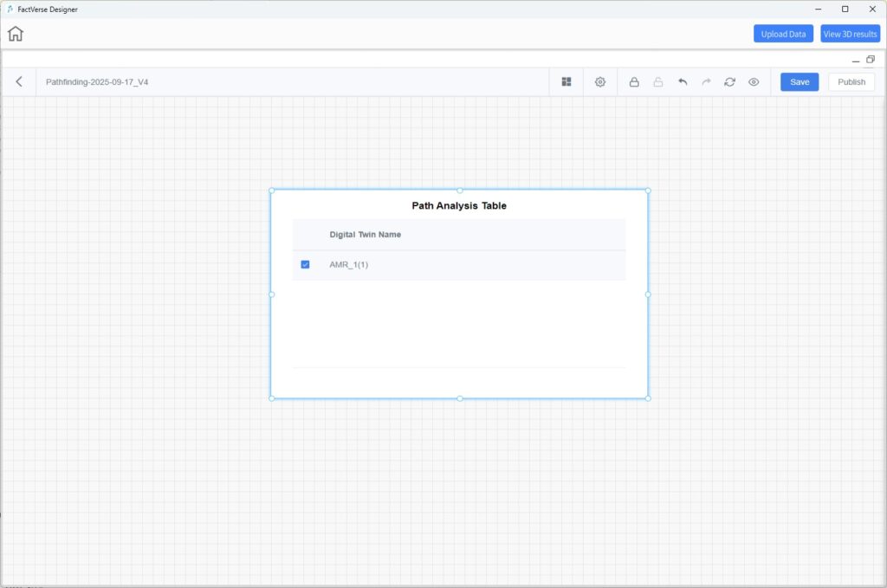The height and width of the screenshot is (588, 887).
Task: Uncheck the AMR_1(1) checkbox
Action: [x=305, y=264]
